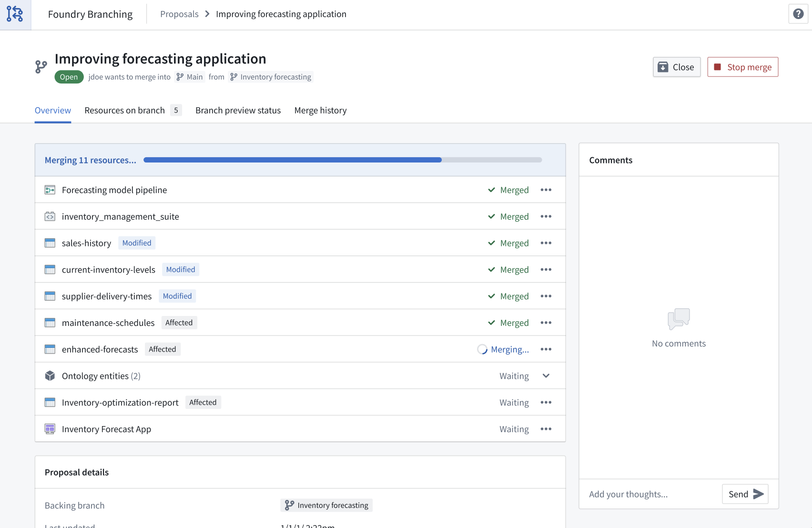The height and width of the screenshot is (528, 812).
Task: Open the actions menu for supplier-delivery-times
Action: tap(546, 295)
